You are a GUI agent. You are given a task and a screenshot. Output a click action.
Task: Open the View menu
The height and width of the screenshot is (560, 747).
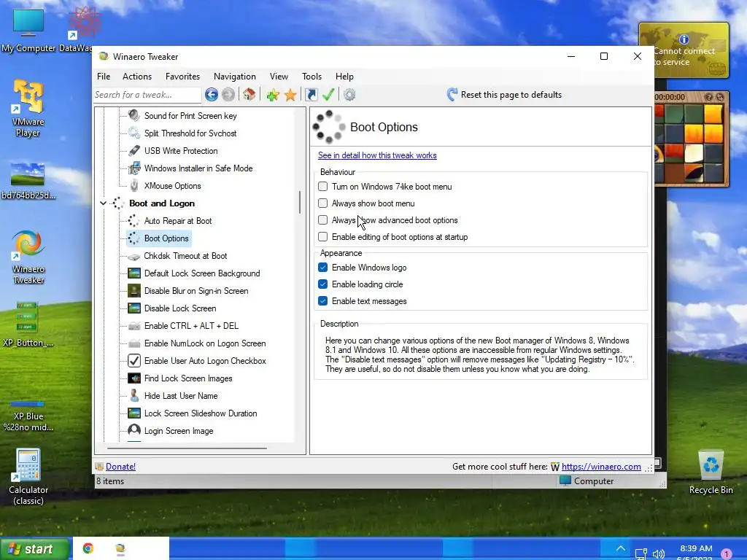pyautogui.click(x=279, y=77)
